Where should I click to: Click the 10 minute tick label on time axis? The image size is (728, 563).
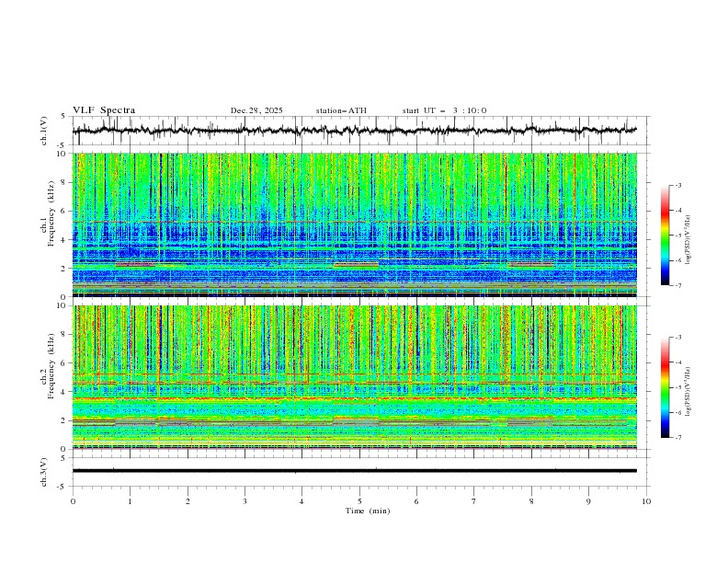coord(646,500)
